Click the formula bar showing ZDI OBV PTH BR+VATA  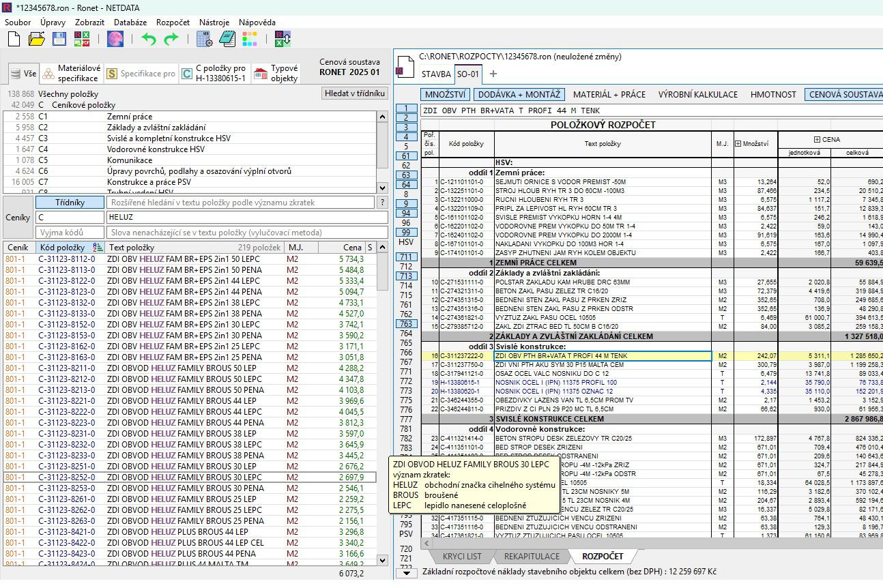pos(652,111)
